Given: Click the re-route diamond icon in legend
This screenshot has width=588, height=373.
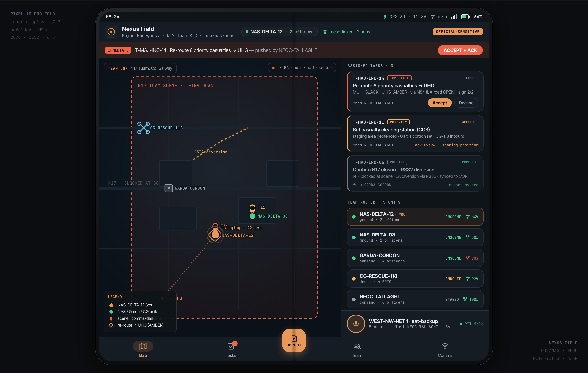Looking at the screenshot, I should pos(111,325).
